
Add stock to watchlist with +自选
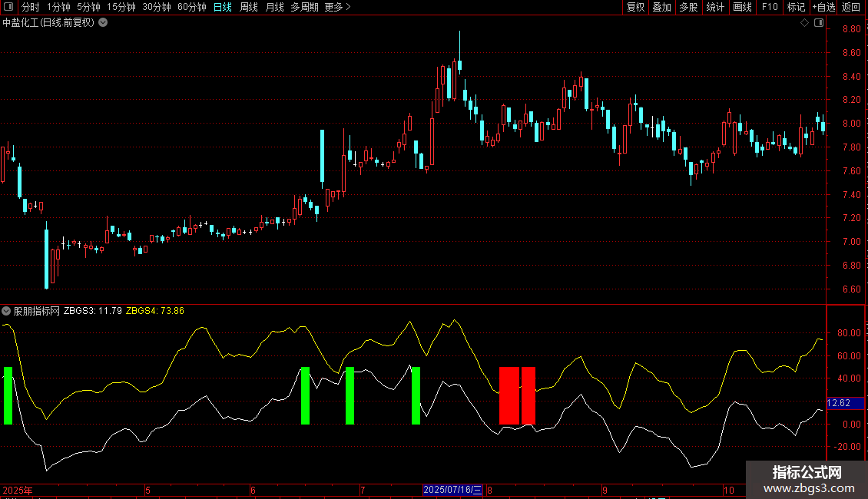tap(823, 7)
